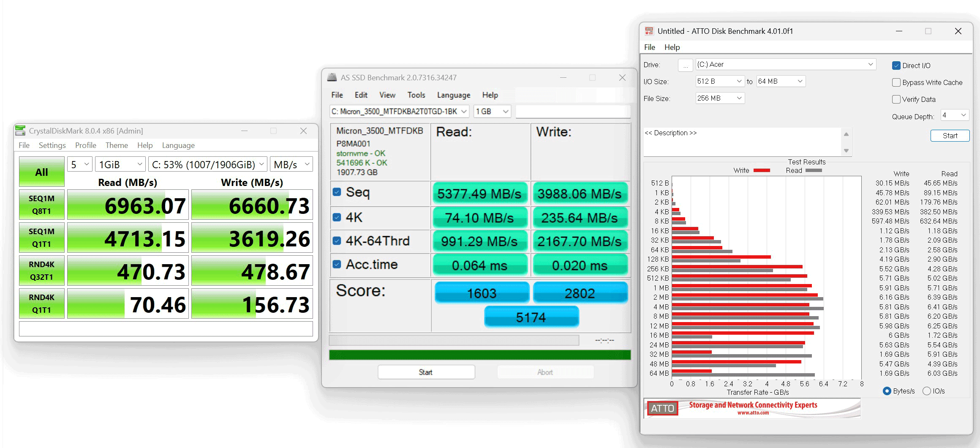Screen dimensions: 980x448
Task: Click the CrystalDiskMark app icon in title bar
Action: (20, 131)
